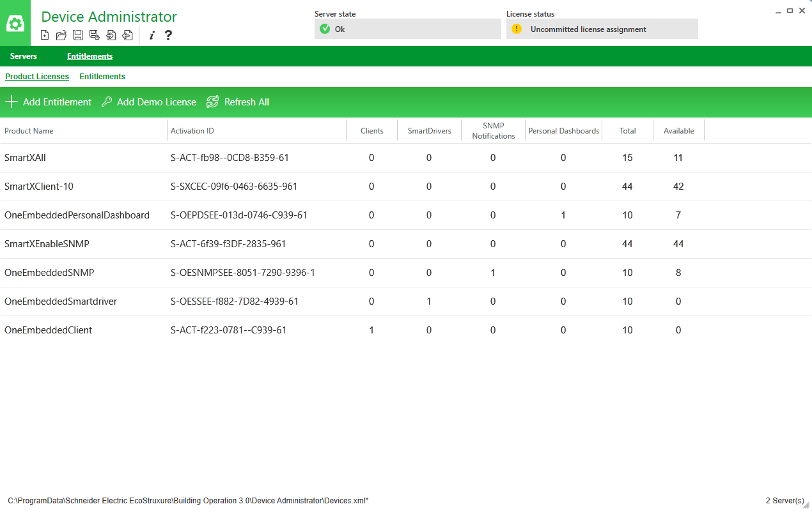Click activation ID S-OEPDSEE-013d-0746-C939-61
This screenshot has height=511, width=812.
(239, 215)
